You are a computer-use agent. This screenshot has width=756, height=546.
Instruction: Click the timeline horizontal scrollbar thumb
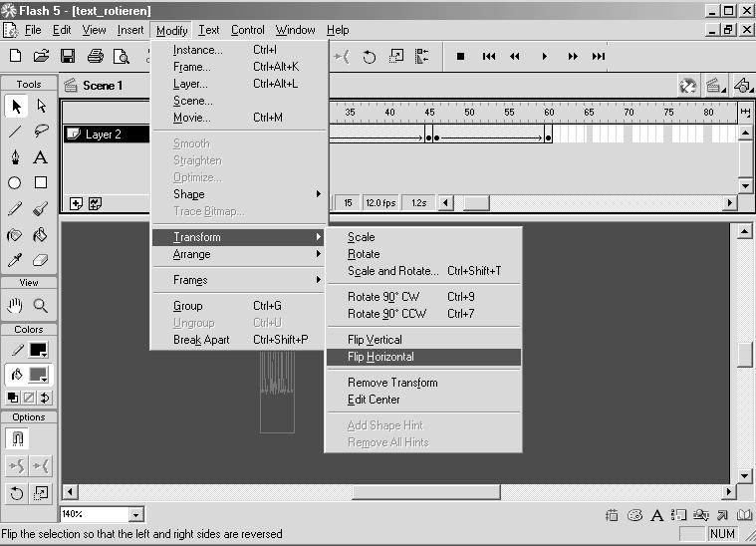[x=476, y=203]
